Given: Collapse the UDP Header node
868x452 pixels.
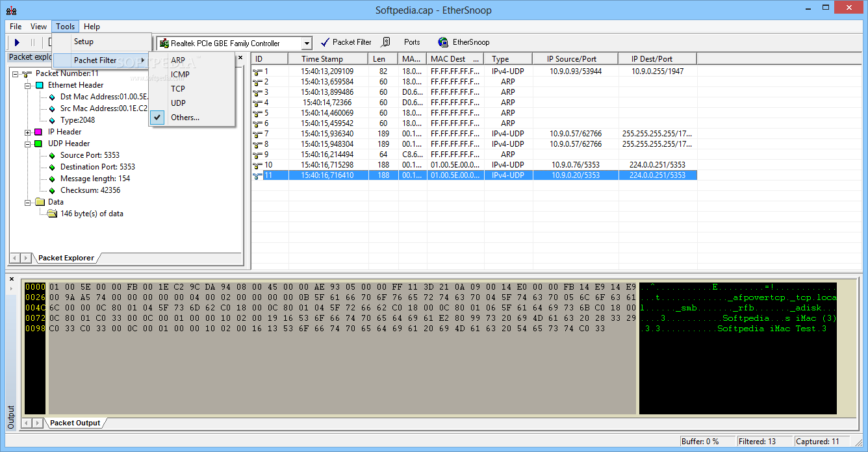Looking at the screenshot, I should click(x=28, y=144).
